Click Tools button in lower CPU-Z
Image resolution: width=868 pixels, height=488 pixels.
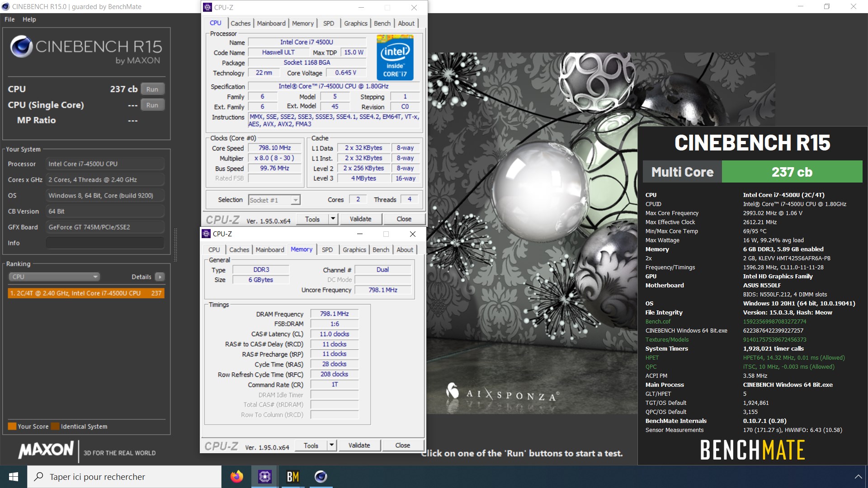(311, 446)
